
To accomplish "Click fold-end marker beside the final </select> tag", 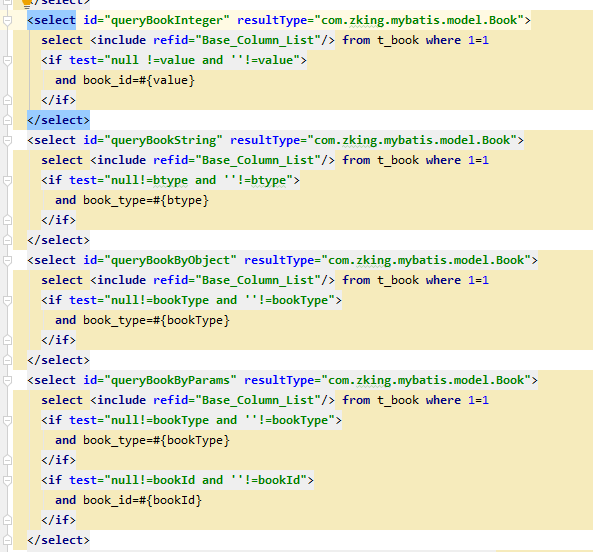I will (x=7, y=540).
